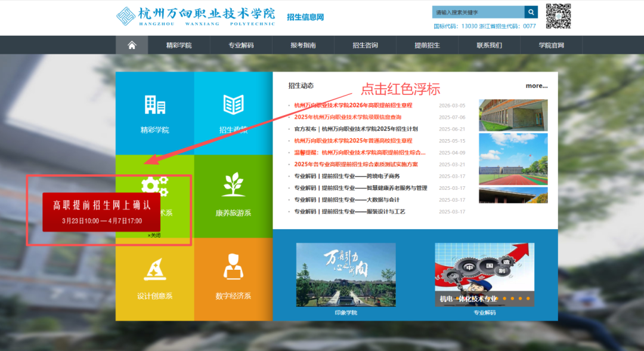The image size is (644, 351).
Task: Click the home icon in the navigation bar
Action: [x=132, y=44]
